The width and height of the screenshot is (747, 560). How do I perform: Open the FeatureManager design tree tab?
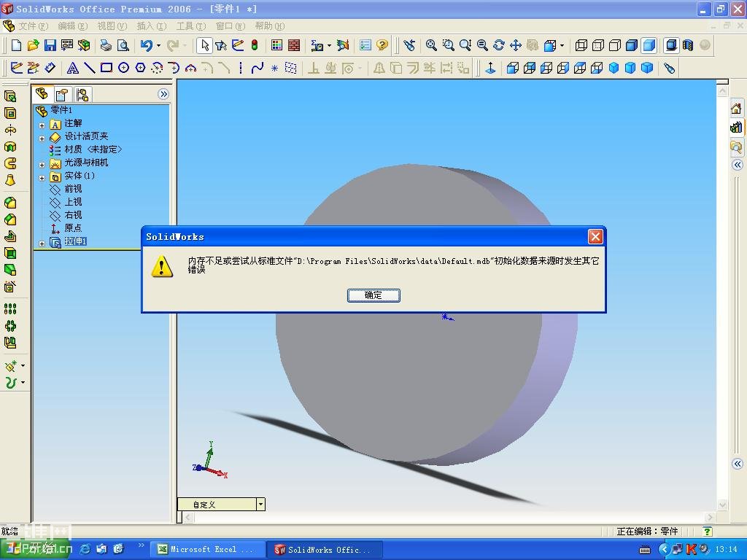point(42,94)
